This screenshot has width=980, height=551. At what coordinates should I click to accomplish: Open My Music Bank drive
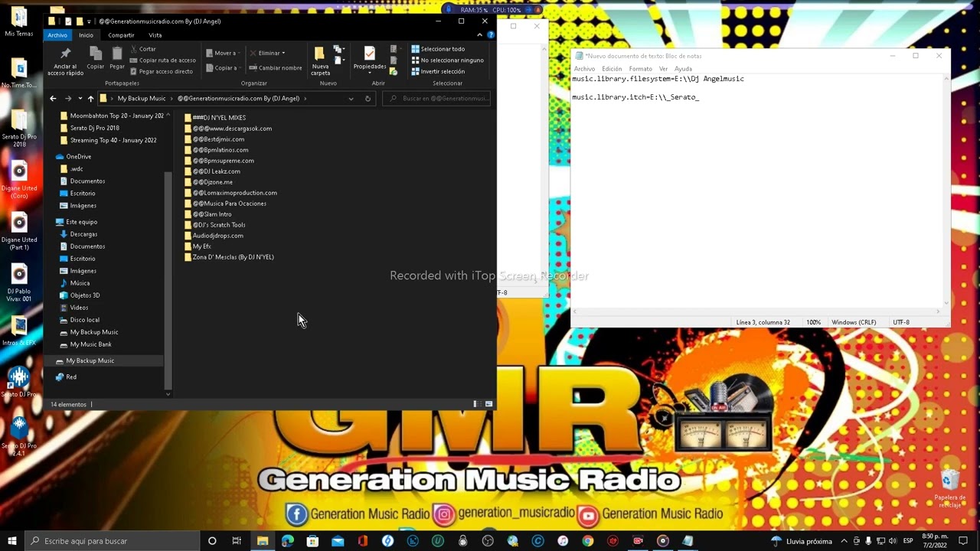(x=90, y=344)
